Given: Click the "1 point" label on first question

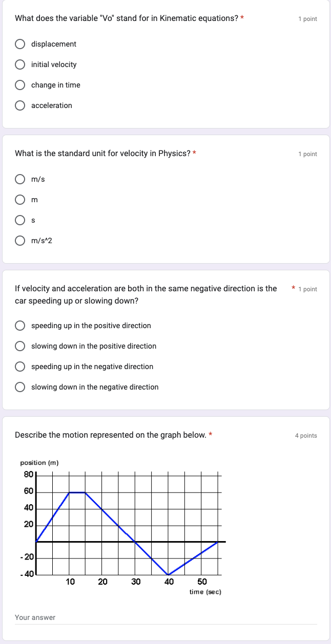Looking at the screenshot, I should [x=308, y=19].
